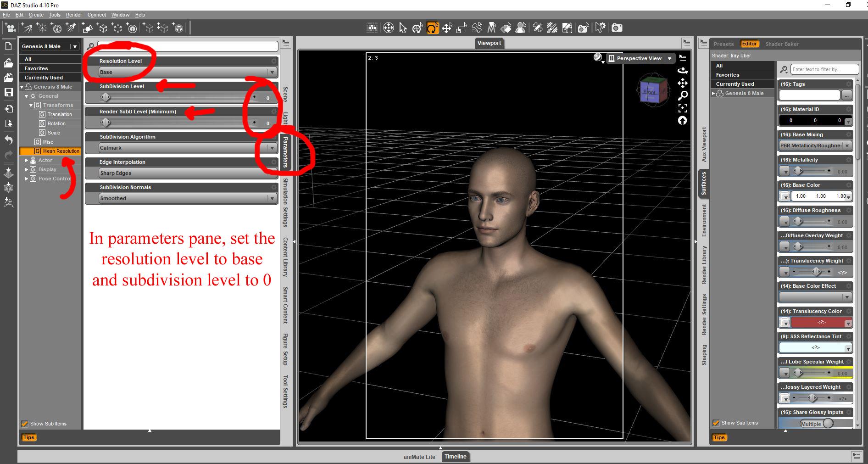Viewport: 868px width, 464px height.
Task: Open a file using folder icon
Action: 8,62
